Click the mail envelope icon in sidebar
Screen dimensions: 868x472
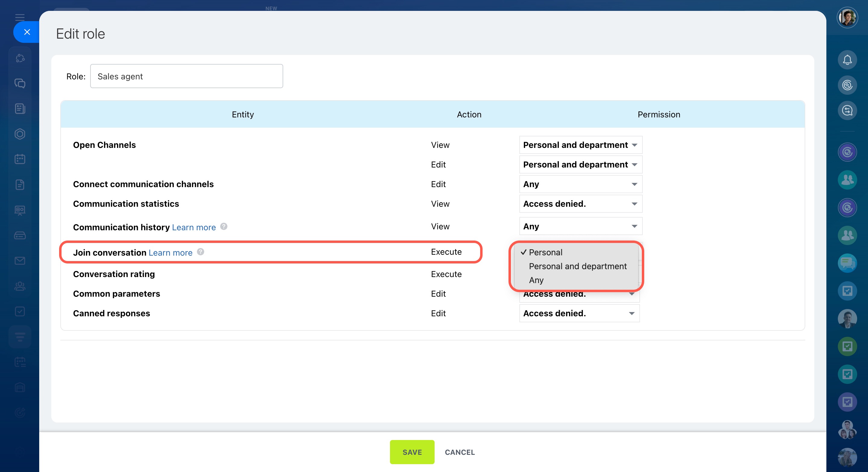pos(20,261)
